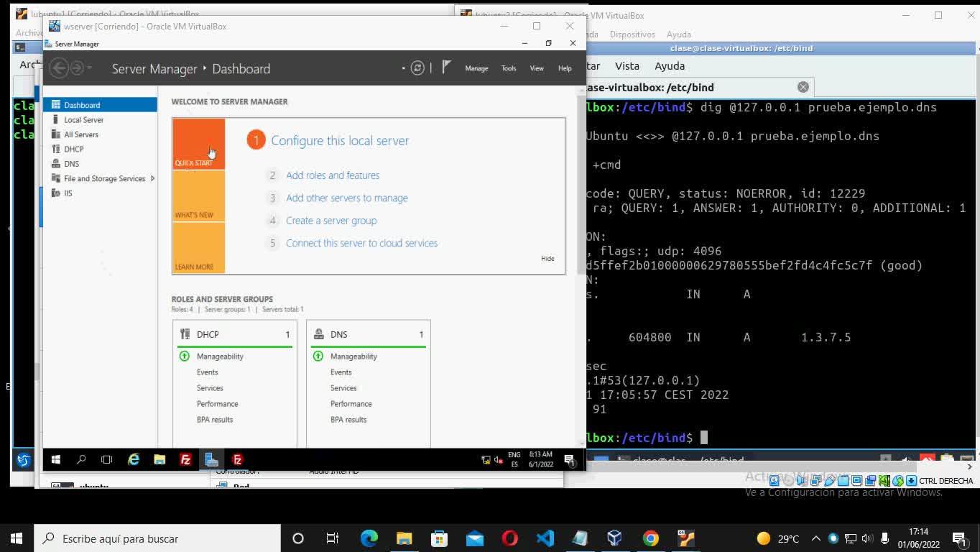The height and width of the screenshot is (552, 980).
Task: Open the notifications flag in Server Manager
Action: pos(446,68)
